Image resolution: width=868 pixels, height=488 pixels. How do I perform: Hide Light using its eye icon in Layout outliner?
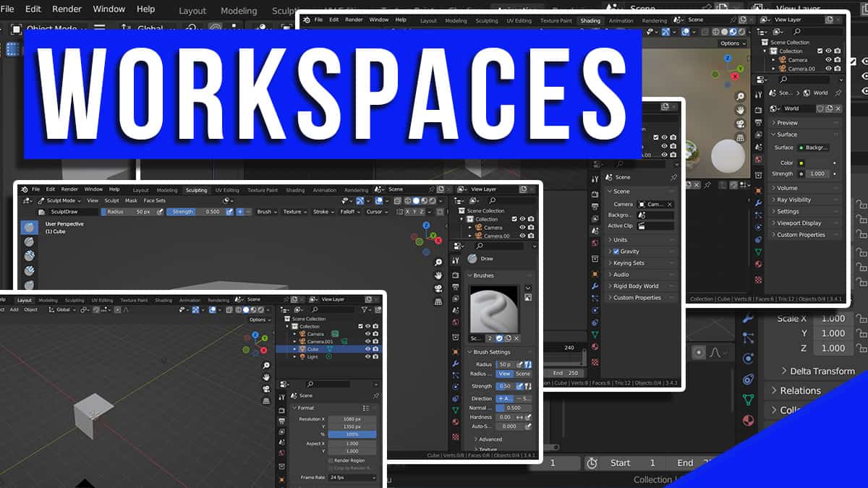[x=367, y=356]
